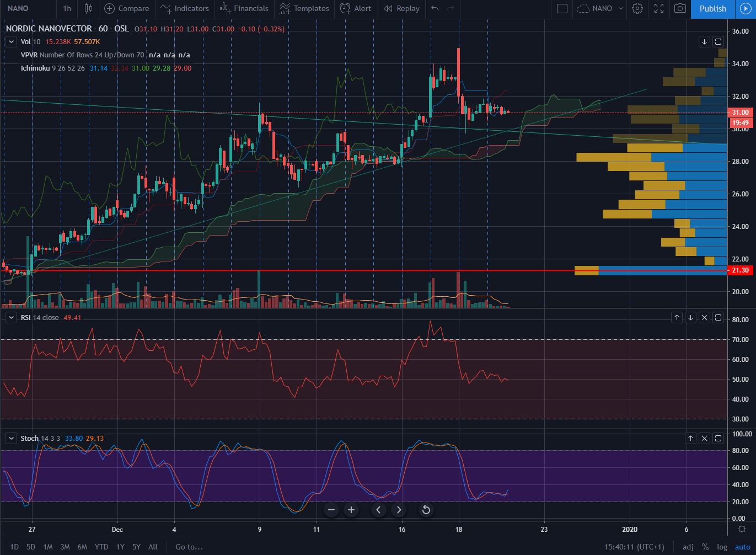Image resolution: width=756 pixels, height=555 pixels.
Task: Open timezone menu showing UTC+1
Action: tap(634, 547)
